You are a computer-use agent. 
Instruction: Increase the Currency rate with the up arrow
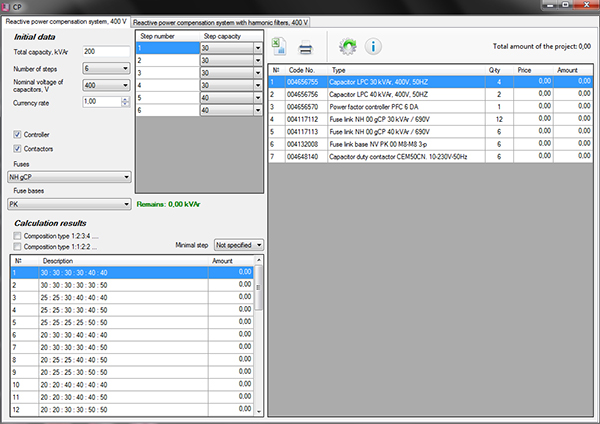click(124, 98)
